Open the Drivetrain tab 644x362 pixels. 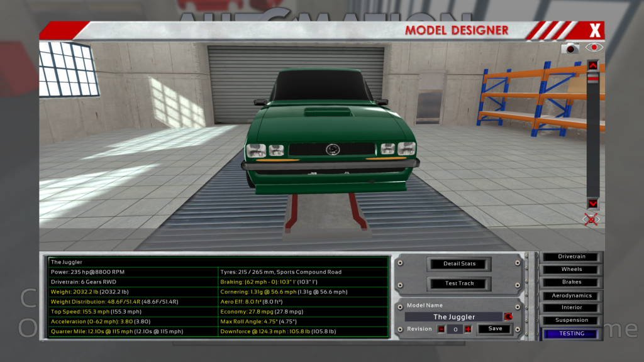click(x=572, y=256)
